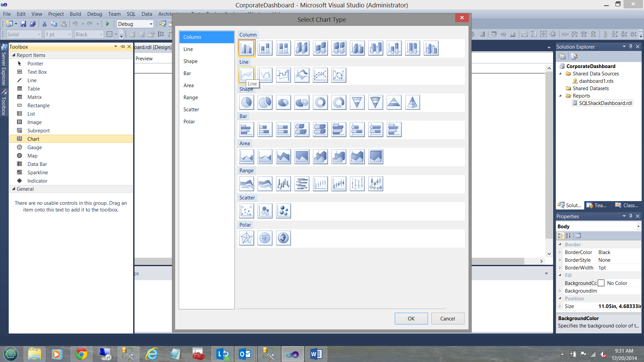This screenshot has height=362, width=644.
Task: Pick the Radar polar chart icon
Action: tap(247, 238)
